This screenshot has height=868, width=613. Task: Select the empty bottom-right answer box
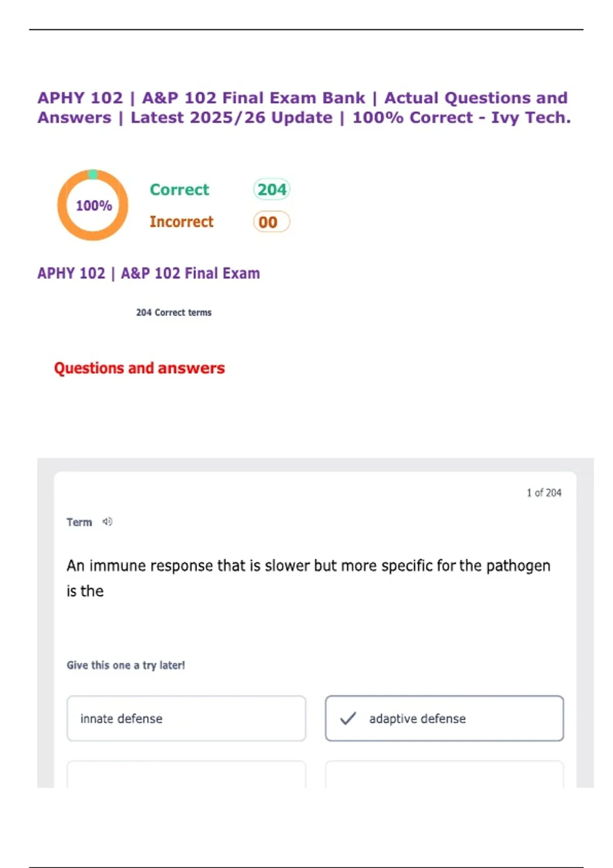click(x=444, y=775)
